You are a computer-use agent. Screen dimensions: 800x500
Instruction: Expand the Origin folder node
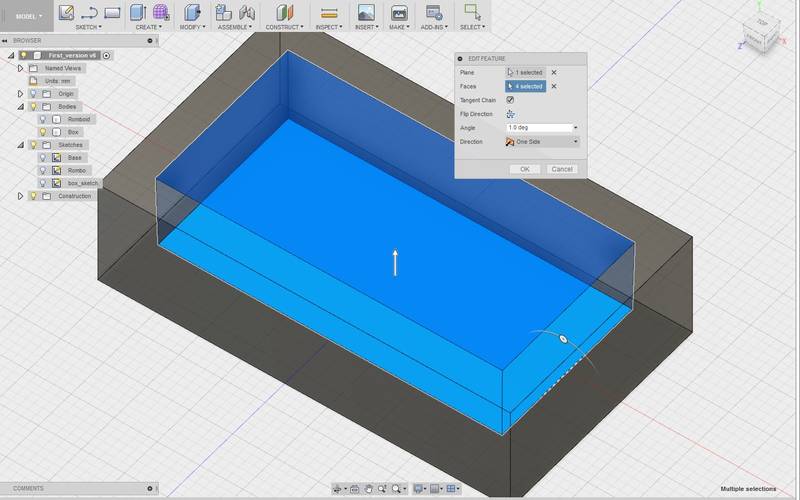click(20, 93)
